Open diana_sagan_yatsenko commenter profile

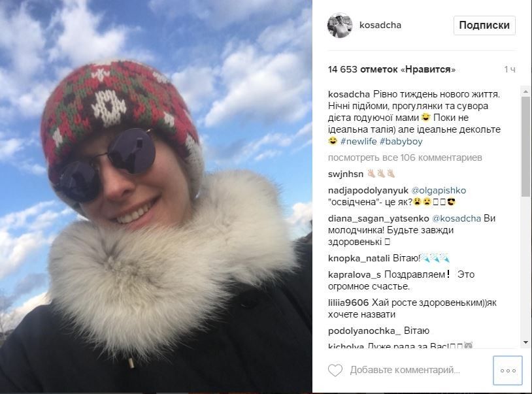(378, 219)
